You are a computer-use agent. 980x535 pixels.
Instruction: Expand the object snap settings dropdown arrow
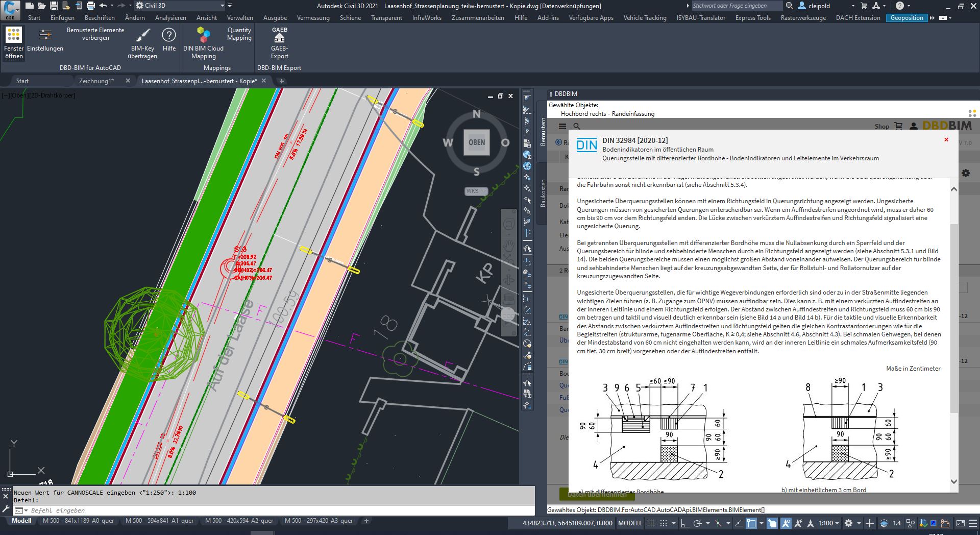tap(761, 523)
